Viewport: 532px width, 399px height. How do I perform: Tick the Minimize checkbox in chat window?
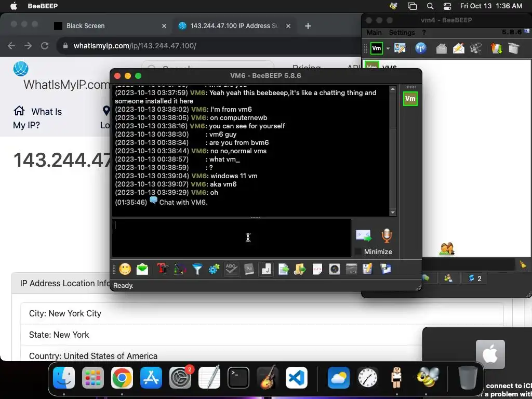pyautogui.click(x=357, y=252)
